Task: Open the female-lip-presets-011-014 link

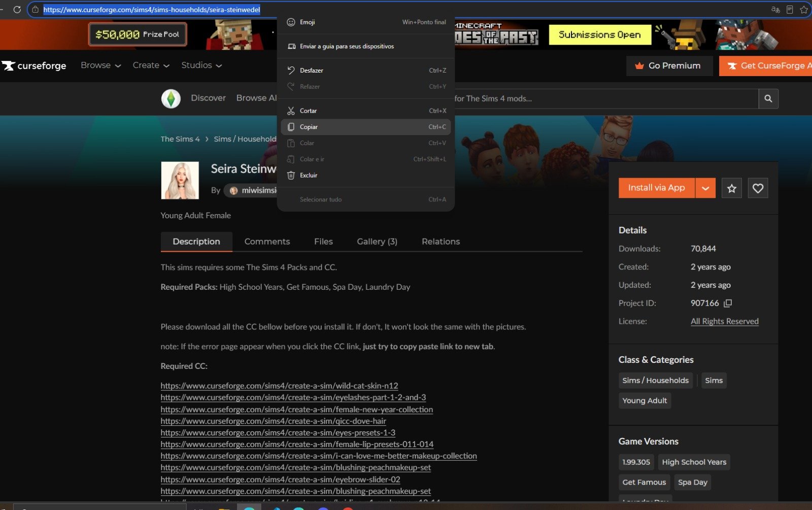Action: [297, 444]
